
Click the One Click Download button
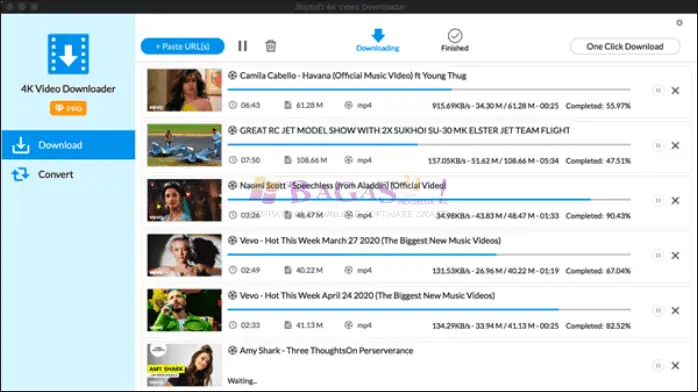click(x=625, y=46)
